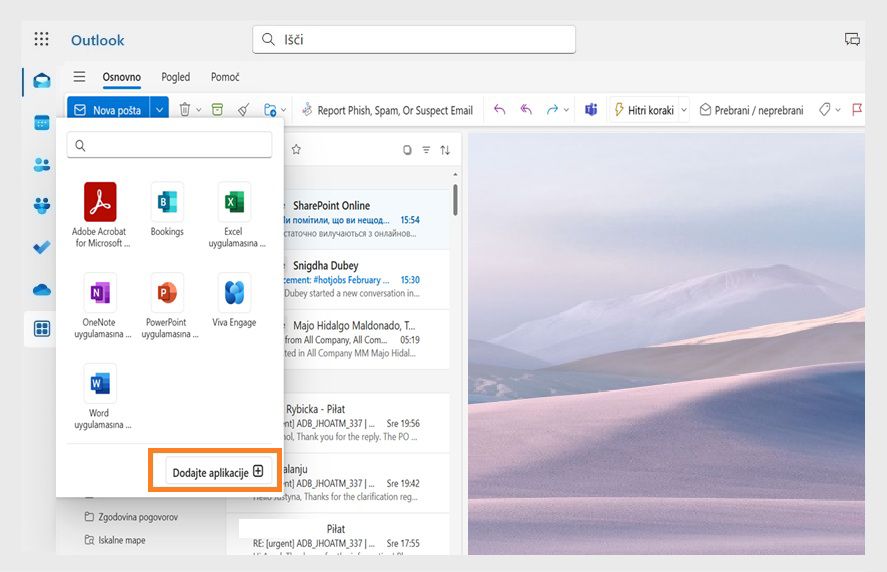Expand the Nova pošta dropdown arrow
The width and height of the screenshot is (887, 572).
[x=160, y=110]
